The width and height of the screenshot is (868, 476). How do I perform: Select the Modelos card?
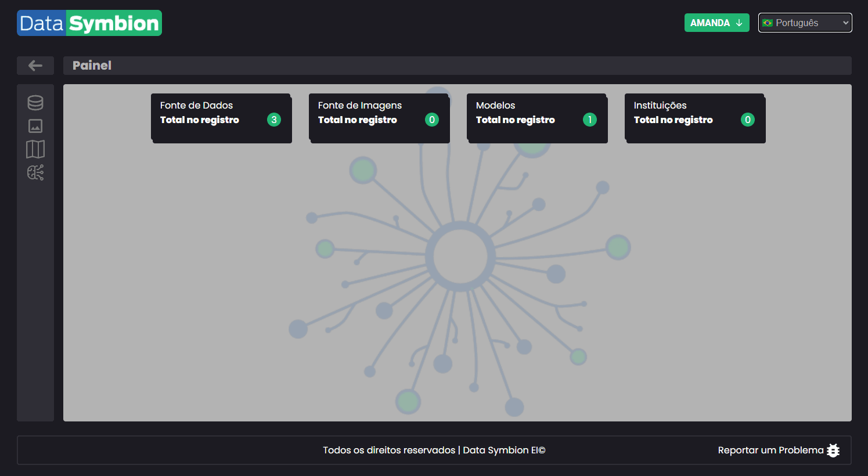(536, 117)
